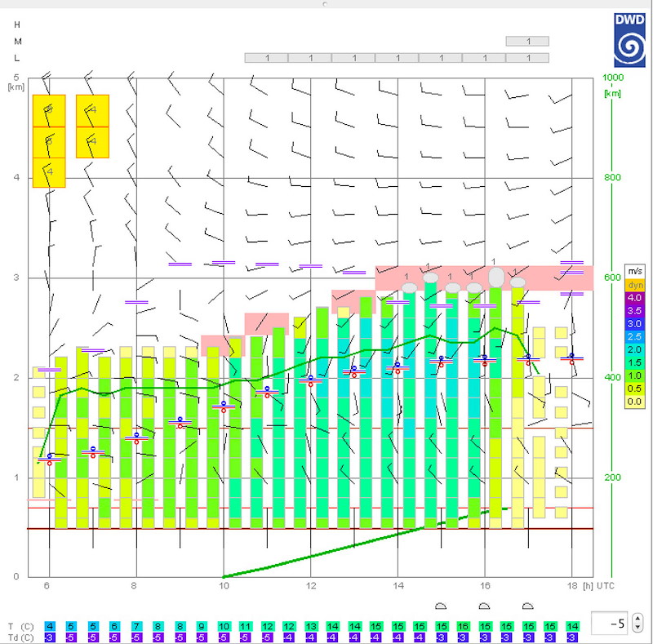Viewport: 653px width, 644px height.
Task: Click the 800 label on green axis
Action: (x=613, y=177)
